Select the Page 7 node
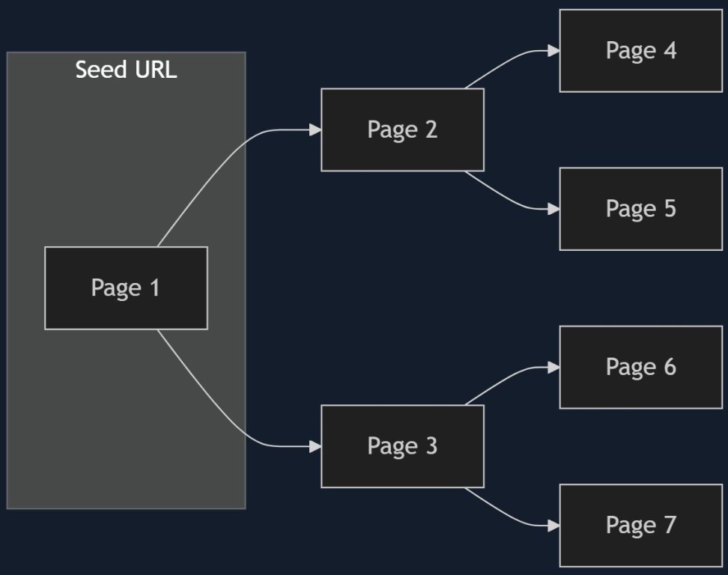 point(640,526)
